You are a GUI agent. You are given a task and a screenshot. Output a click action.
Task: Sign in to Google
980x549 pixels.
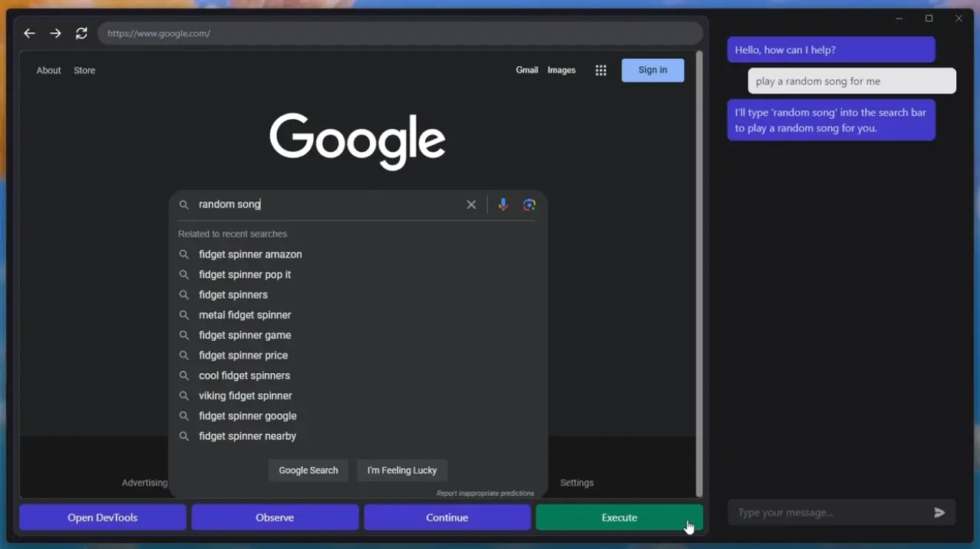coord(653,70)
